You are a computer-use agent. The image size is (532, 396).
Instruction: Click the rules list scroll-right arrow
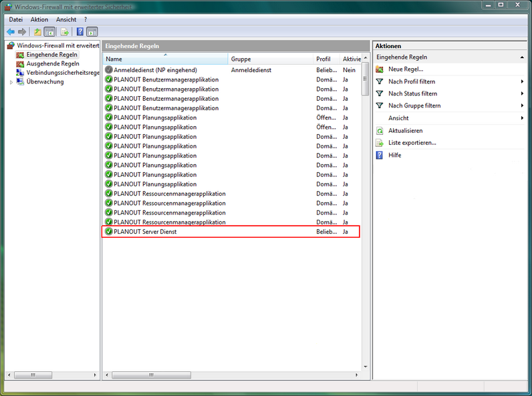[x=357, y=375]
